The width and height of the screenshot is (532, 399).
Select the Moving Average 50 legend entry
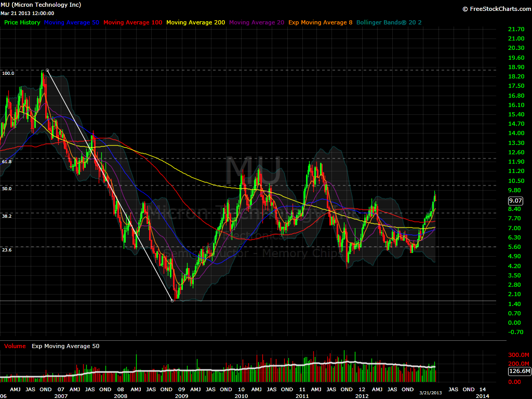72,22
